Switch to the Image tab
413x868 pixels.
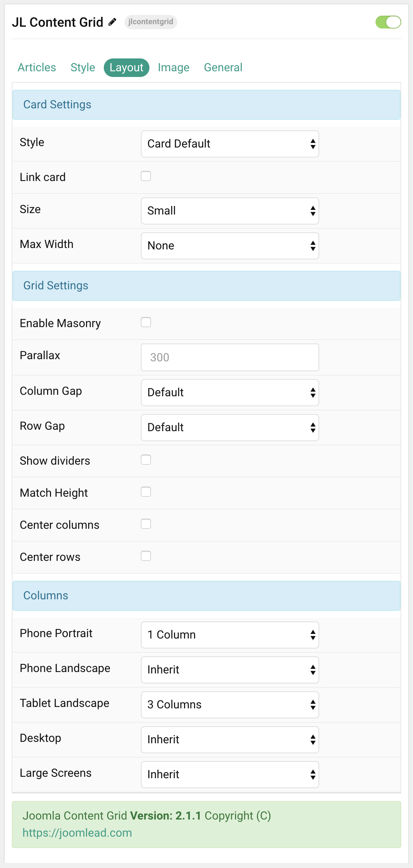[x=173, y=67]
